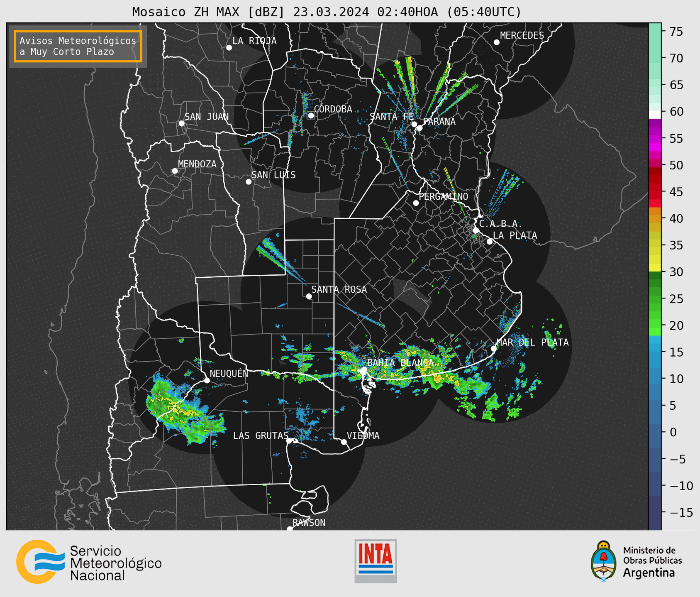Click the SANTA FE city marker dot
This screenshot has width=700, height=597.
tap(414, 124)
